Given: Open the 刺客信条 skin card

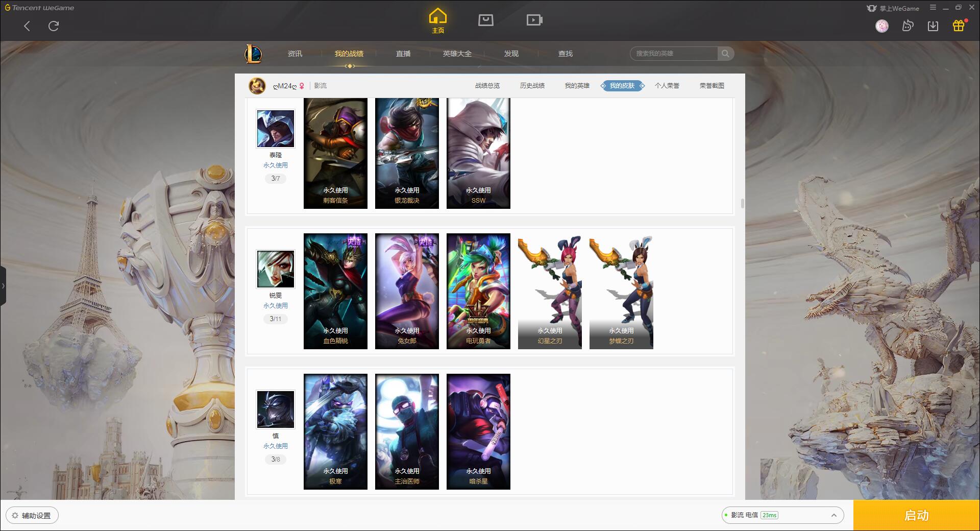Looking at the screenshot, I should point(335,153).
